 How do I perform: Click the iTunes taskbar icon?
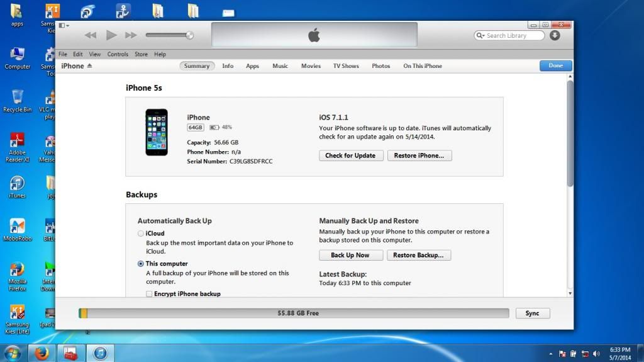tap(100, 353)
